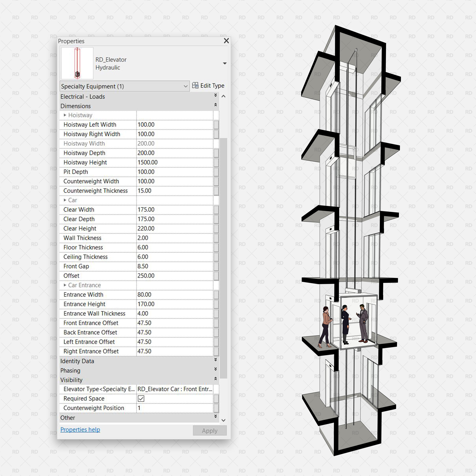Uncheck the Required Space checkbox
This screenshot has height=476, width=476.
pos(141,399)
